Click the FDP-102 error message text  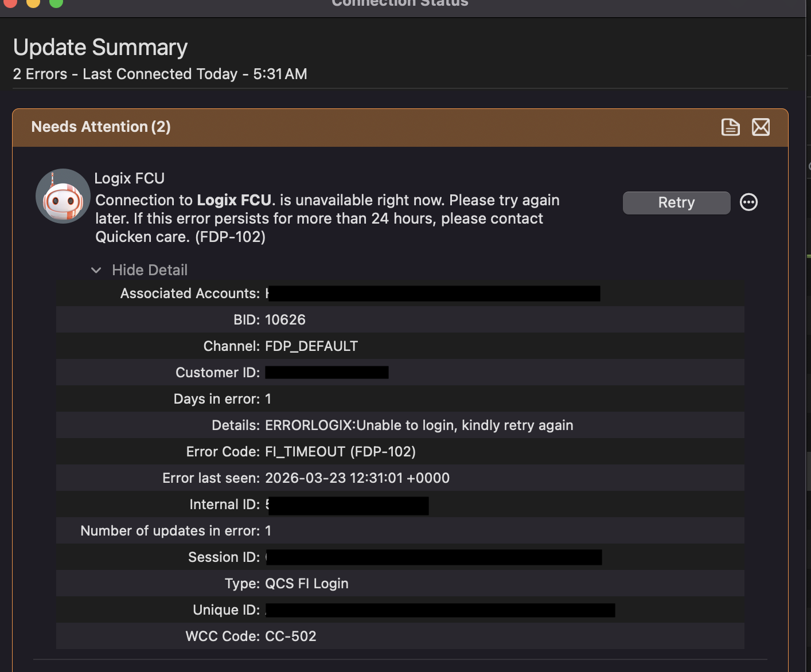(327, 218)
